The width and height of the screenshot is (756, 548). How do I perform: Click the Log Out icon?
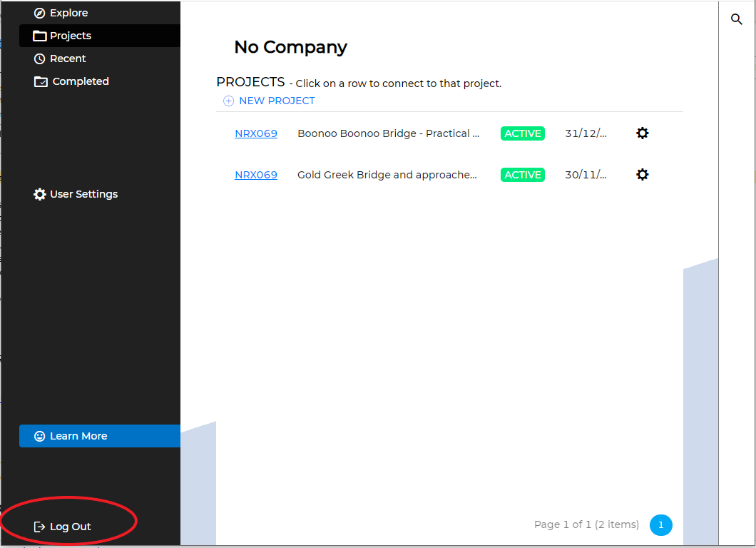(x=40, y=527)
